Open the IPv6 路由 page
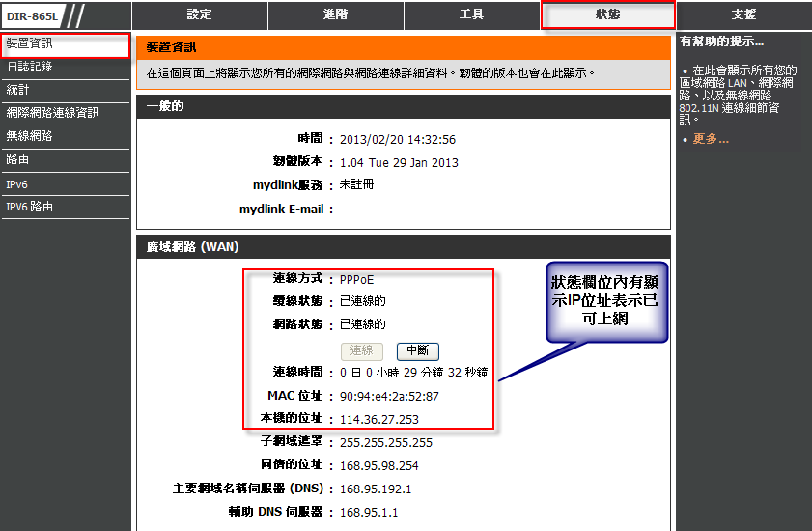Image resolution: width=812 pixels, height=531 pixels. [x=65, y=207]
